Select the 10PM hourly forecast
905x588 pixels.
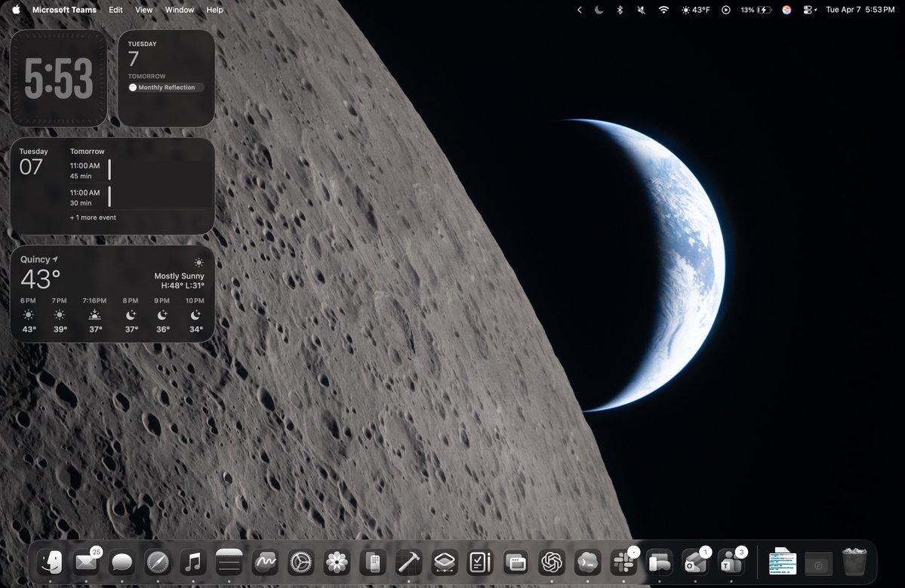(x=195, y=316)
